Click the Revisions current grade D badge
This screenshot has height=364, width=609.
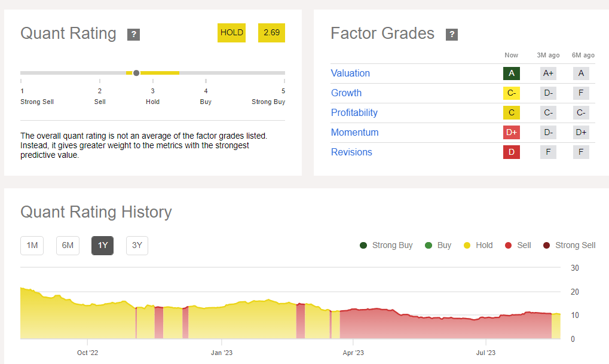512,152
